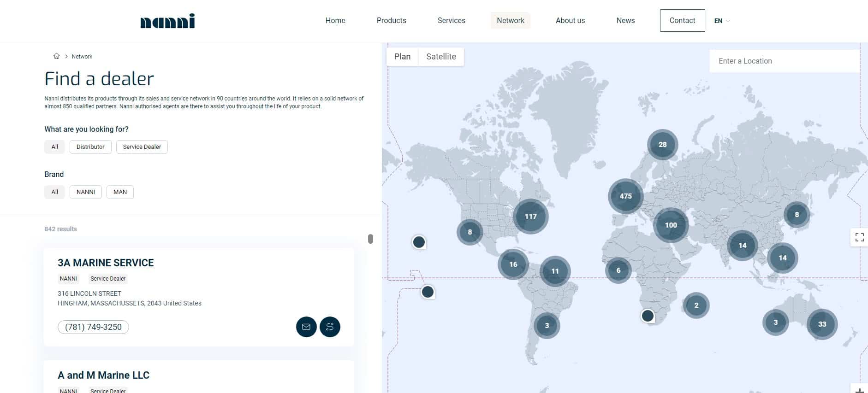868x393 pixels.
Task: Open Products menu
Action: pos(392,21)
